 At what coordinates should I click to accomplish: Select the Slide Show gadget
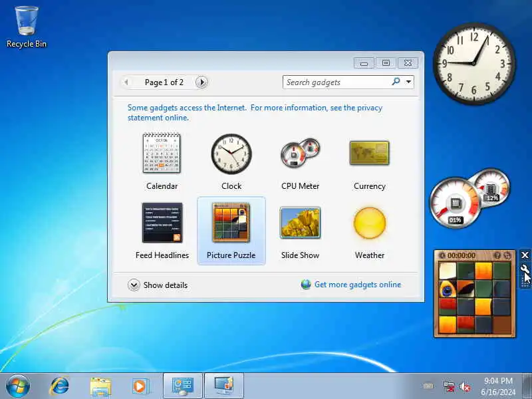301,231
